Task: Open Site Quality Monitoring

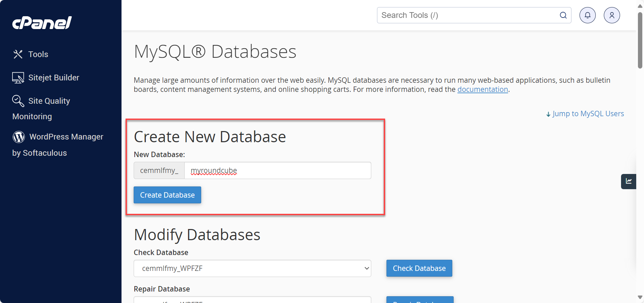Action: 41,108
